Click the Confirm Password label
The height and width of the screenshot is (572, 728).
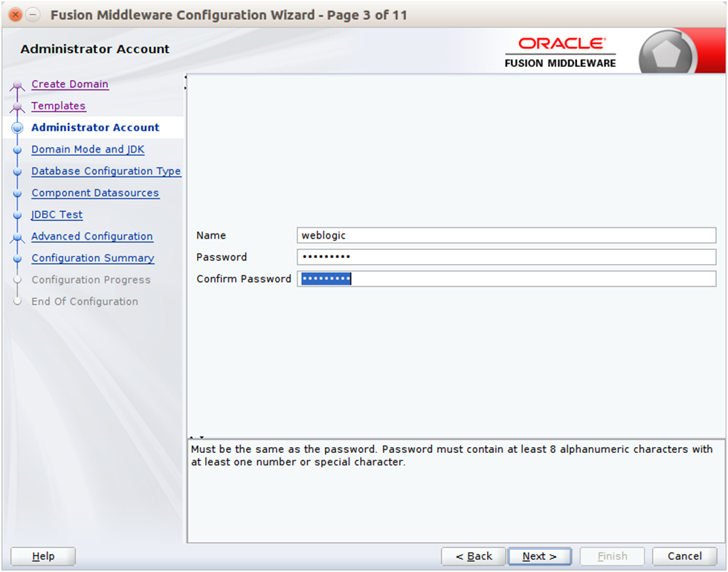tap(244, 279)
